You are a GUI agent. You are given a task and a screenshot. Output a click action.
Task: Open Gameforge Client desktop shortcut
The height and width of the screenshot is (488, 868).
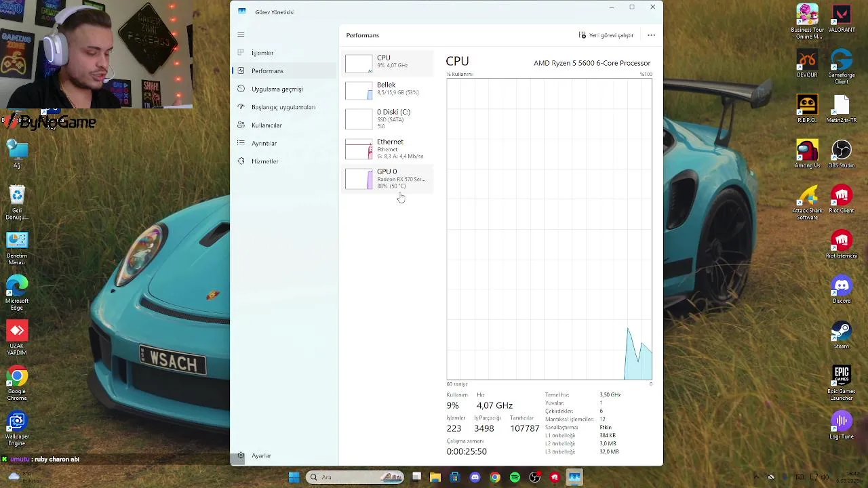[x=842, y=67]
